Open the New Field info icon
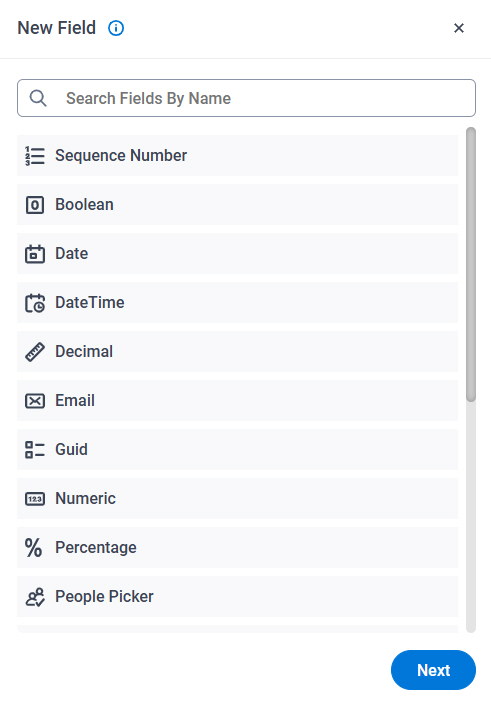 [x=116, y=28]
